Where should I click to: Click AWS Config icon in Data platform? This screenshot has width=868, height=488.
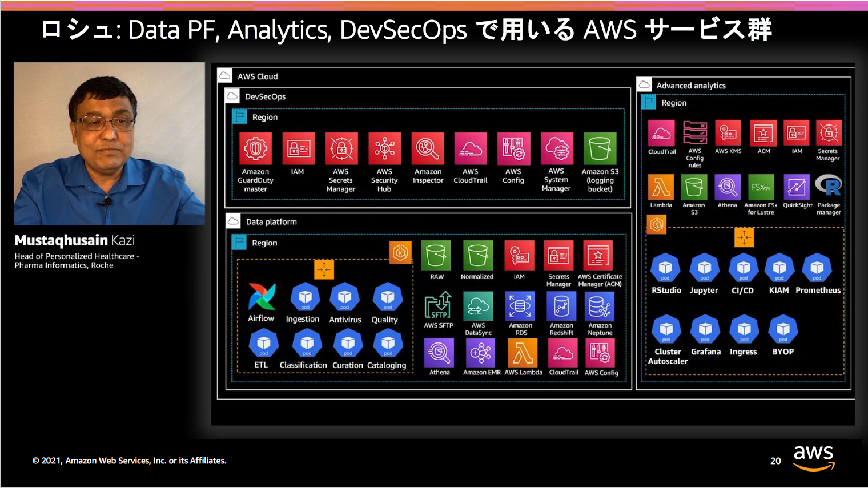point(600,353)
